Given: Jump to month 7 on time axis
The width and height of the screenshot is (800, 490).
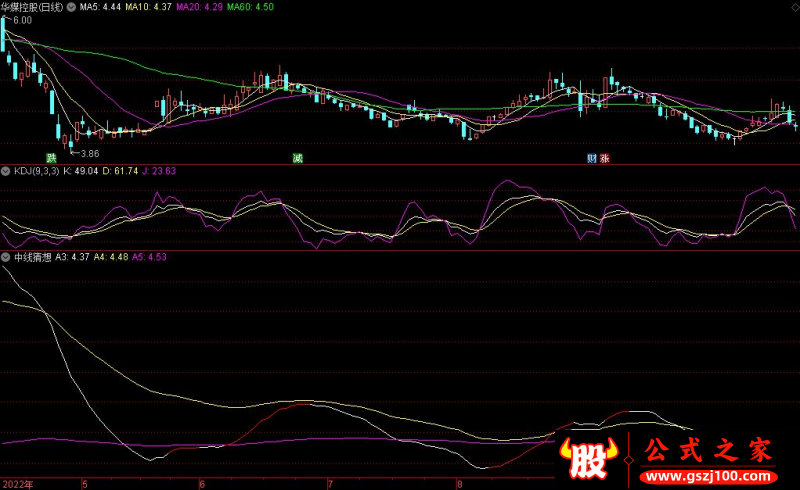Looking at the screenshot, I should [330, 483].
